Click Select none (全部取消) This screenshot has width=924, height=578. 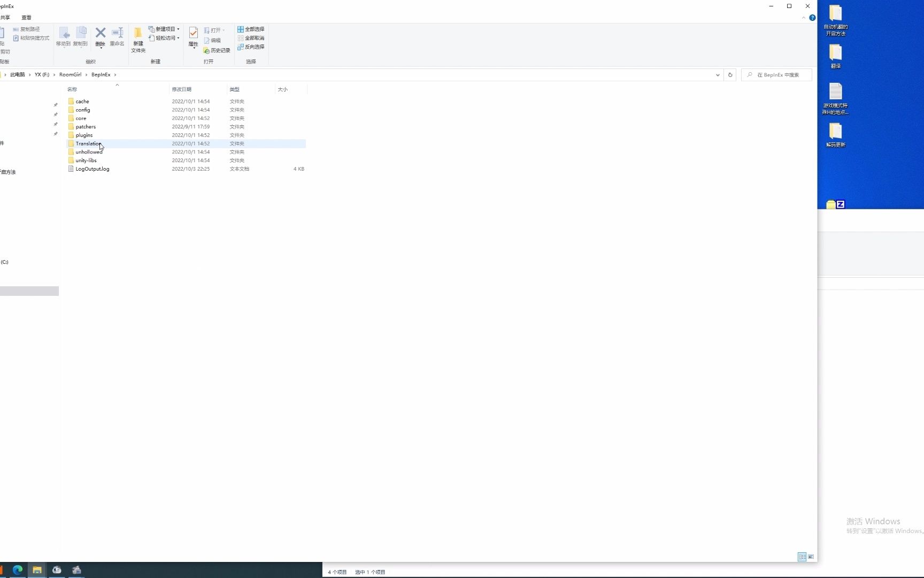(251, 38)
